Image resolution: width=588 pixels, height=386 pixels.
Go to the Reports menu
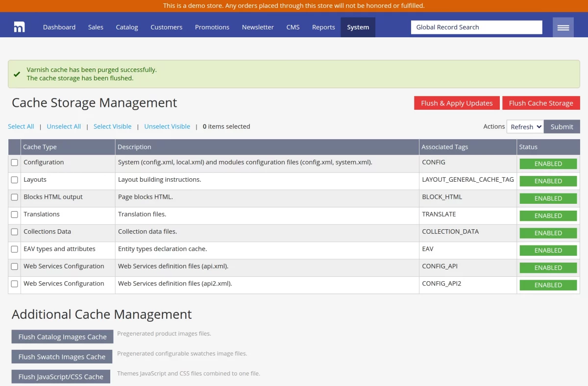pos(323,27)
